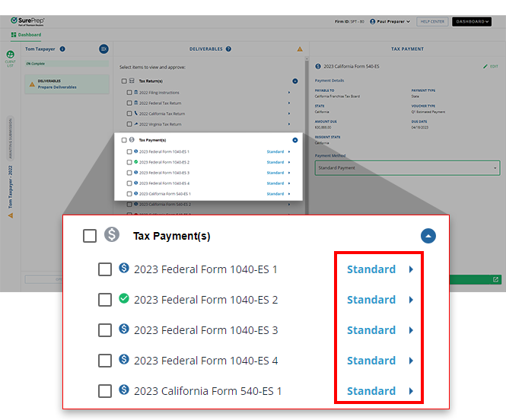Viewport: 506px width, 420px height.
Task: Click the Help Center button
Action: pos(432,21)
